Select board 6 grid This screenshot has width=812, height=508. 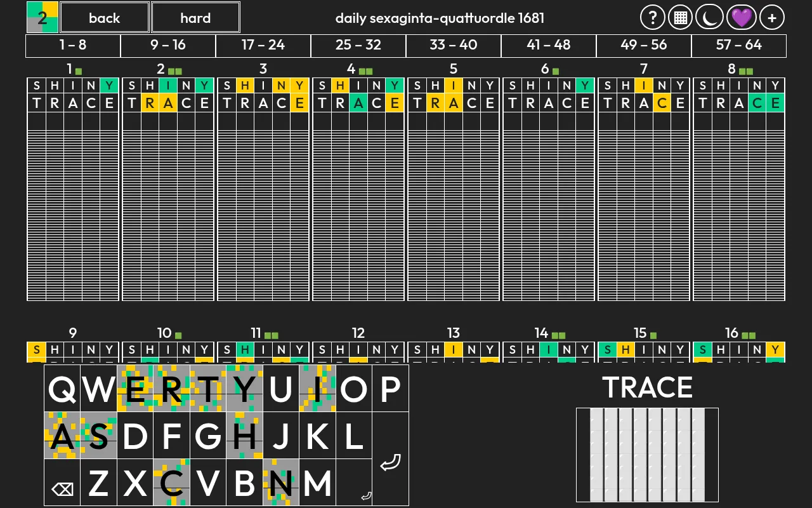[x=549, y=189]
